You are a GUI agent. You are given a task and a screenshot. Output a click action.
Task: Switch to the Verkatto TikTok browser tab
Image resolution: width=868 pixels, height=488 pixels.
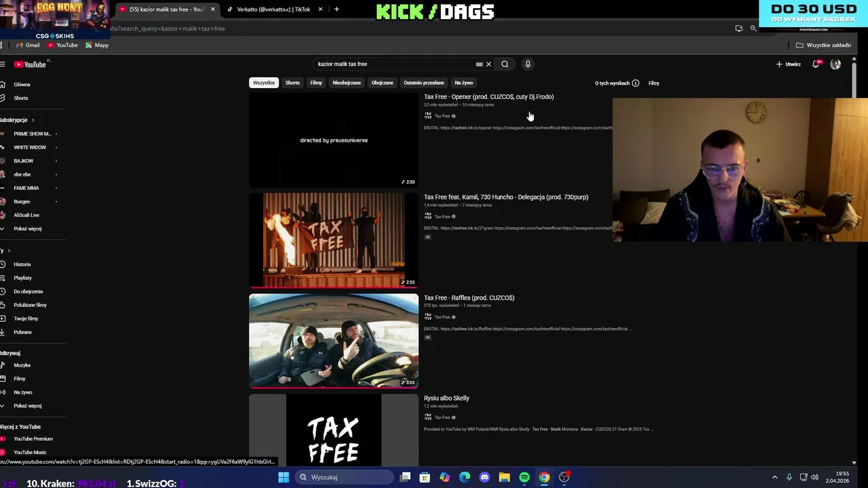(x=275, y=9)
